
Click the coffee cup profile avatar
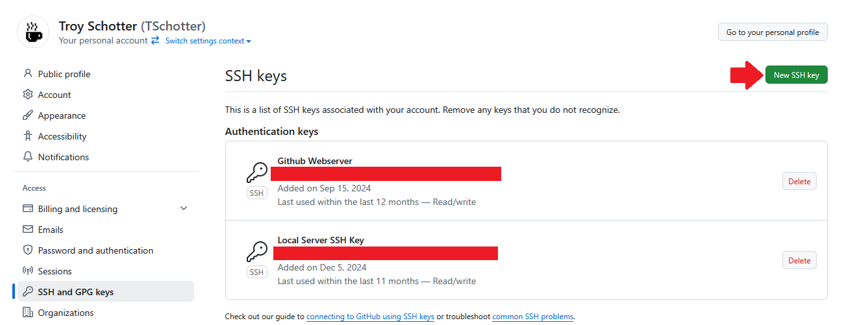point(32,32)
